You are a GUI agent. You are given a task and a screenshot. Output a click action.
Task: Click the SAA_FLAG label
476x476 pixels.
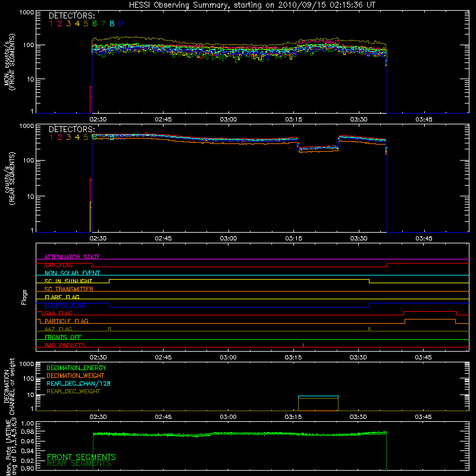(58, 313)
